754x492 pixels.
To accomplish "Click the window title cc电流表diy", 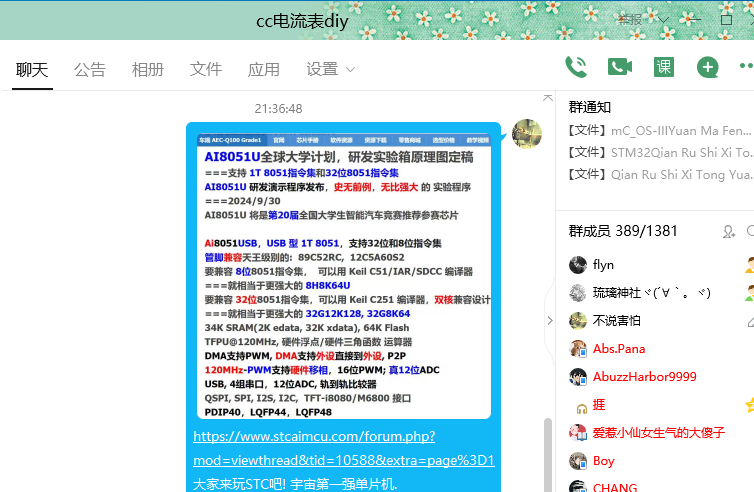I will (302, 21).
